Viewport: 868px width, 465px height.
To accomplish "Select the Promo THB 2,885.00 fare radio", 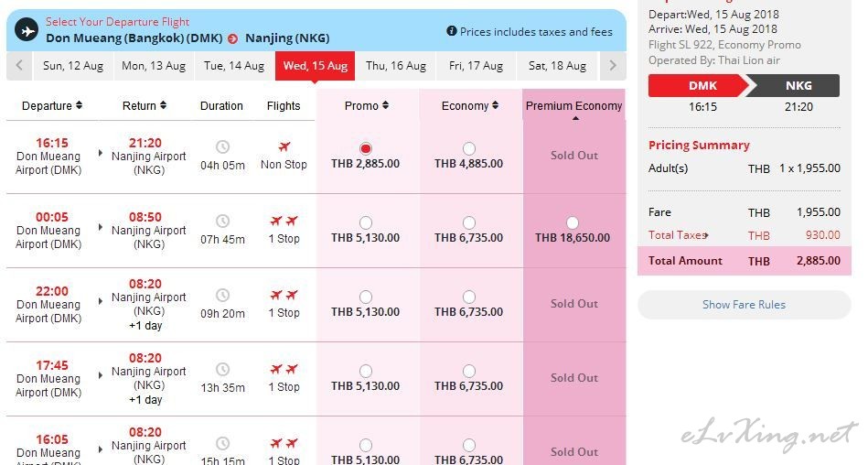I will (x=366, y=148).
